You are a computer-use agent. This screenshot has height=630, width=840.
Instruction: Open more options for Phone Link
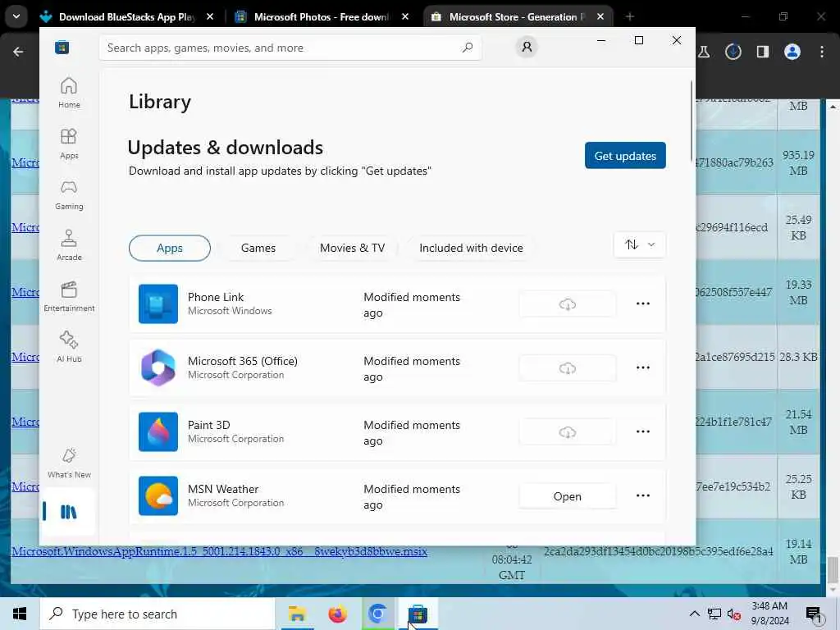[x=643, y=304]
